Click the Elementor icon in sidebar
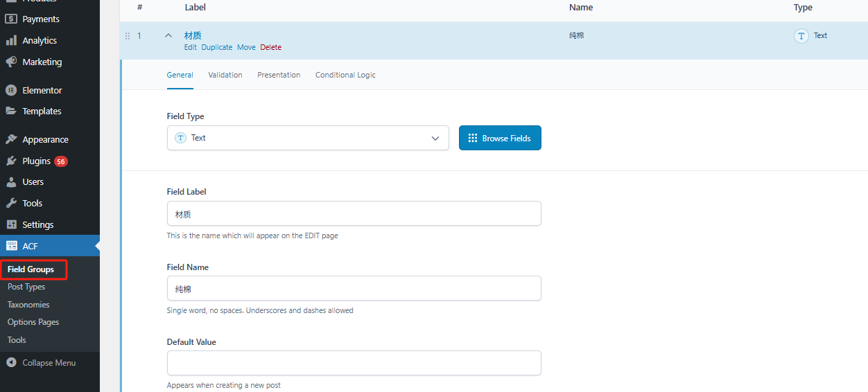 pos(11,90)
